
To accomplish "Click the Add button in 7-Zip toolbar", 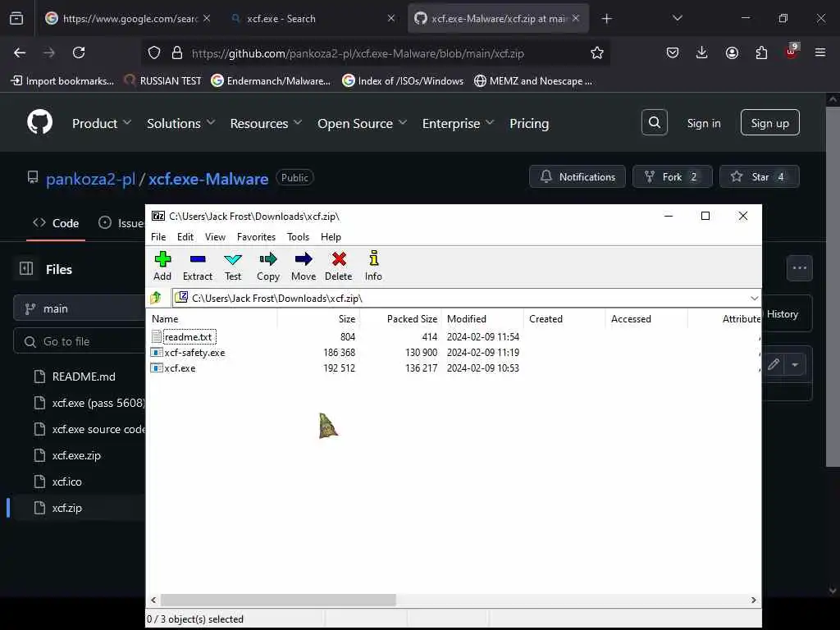I will pos(162,267).
